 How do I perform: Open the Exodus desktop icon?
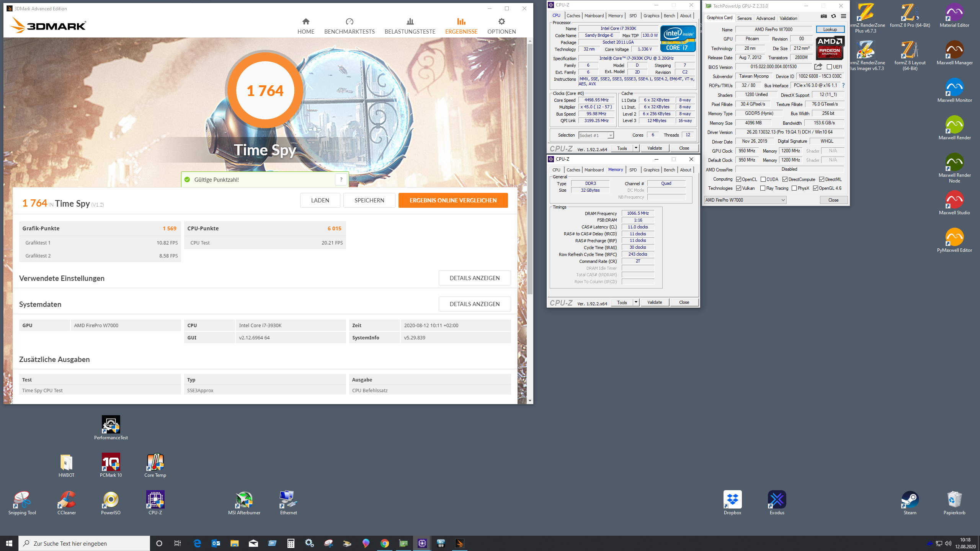pos(777,503)
